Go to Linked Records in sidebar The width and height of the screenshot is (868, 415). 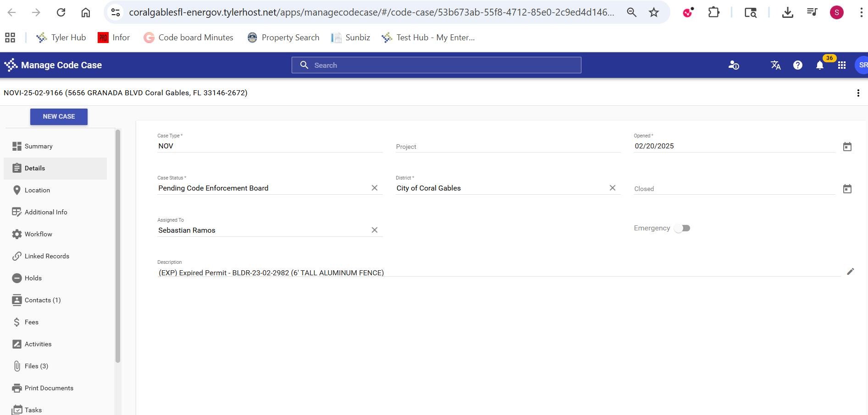tap(47, 256)
